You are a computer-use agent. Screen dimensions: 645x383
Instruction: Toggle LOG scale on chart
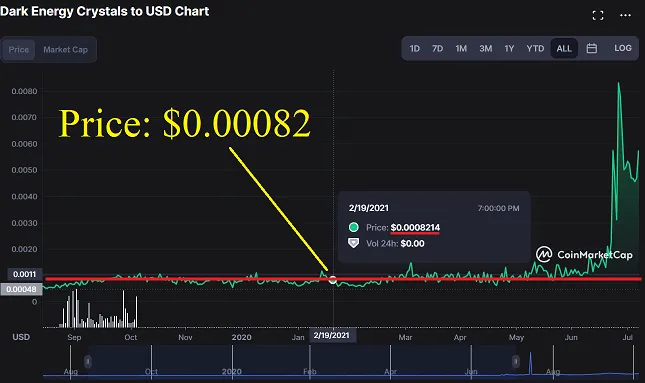coord(623,48)
